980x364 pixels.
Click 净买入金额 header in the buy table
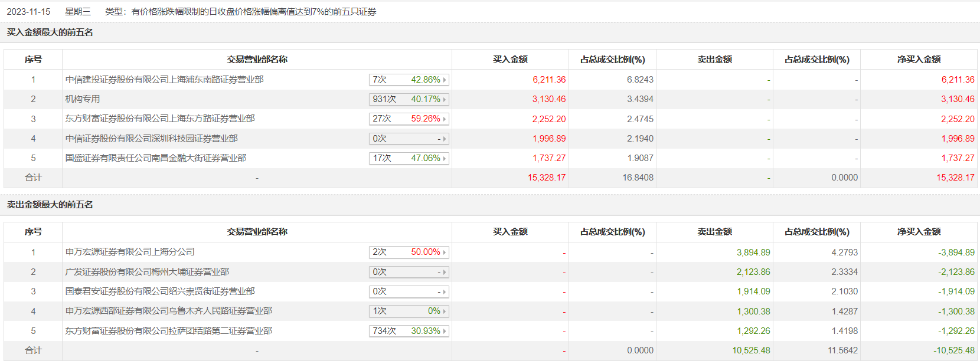[919, 60]
